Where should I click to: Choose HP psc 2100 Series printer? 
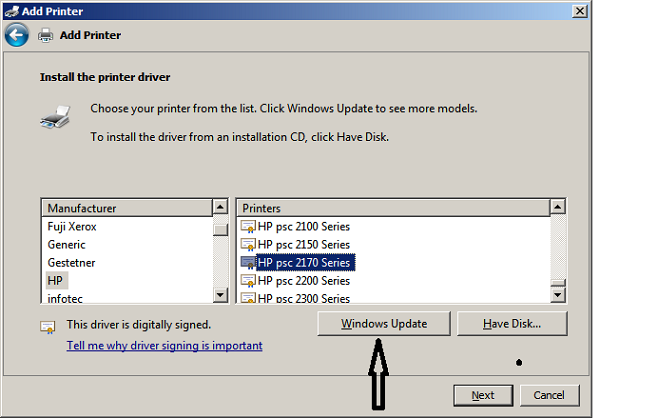click(x=303, y=227)
